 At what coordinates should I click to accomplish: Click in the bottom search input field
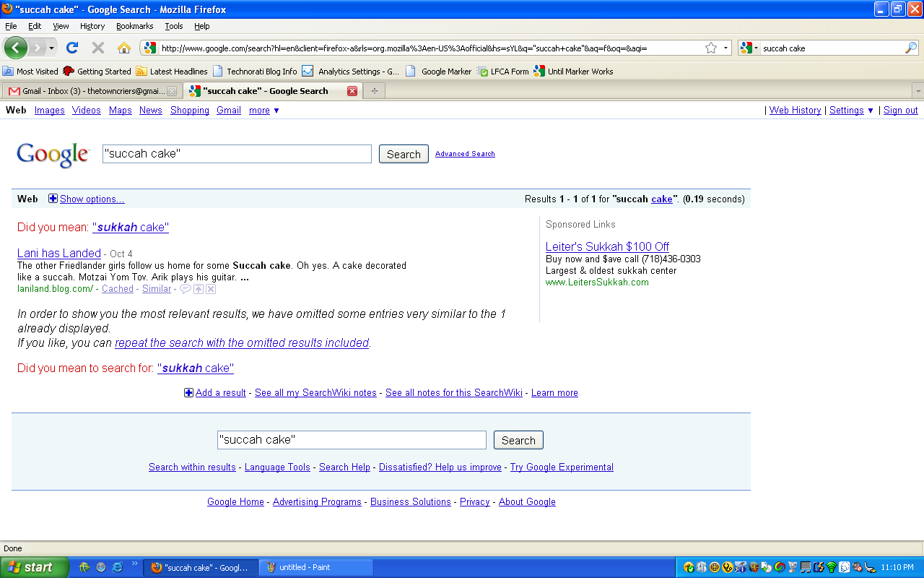[352, 440]
